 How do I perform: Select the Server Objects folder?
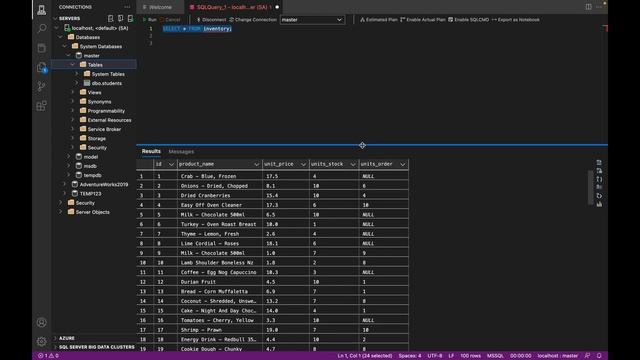pyautogui.click(x=93, y=212)
